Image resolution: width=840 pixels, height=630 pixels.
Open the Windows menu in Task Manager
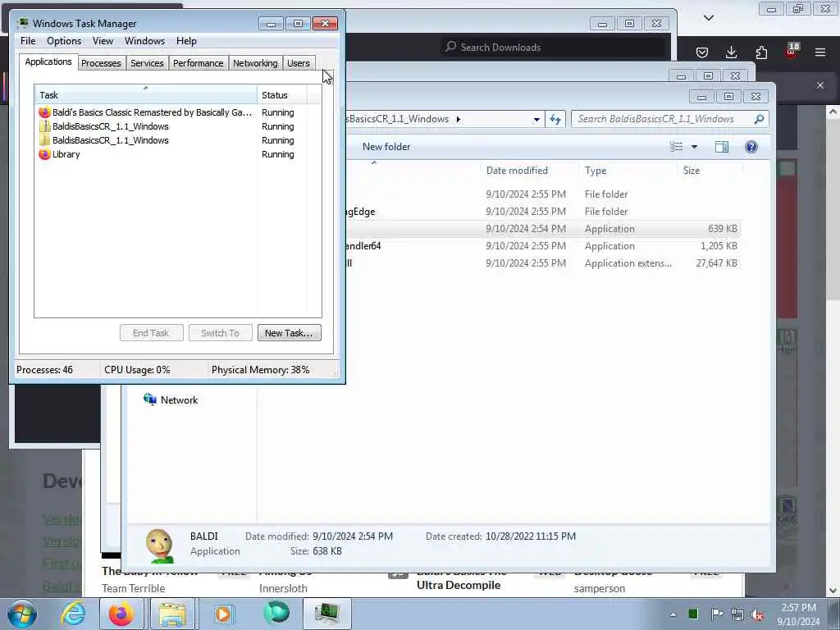(144, 41)
